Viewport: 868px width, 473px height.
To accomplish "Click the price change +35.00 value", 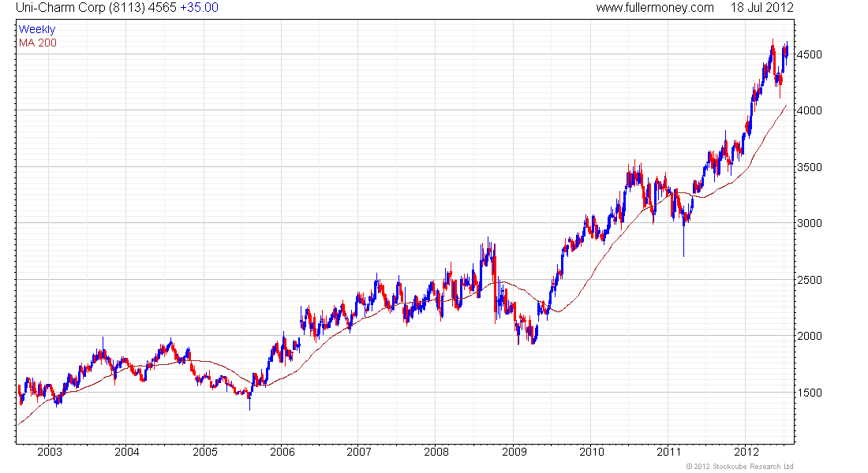I will coord(200,8).
